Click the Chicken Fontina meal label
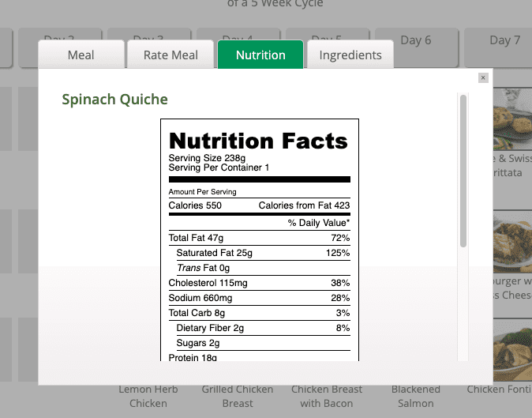This screenshot has width=532, height=418. (x=499, y=389)
